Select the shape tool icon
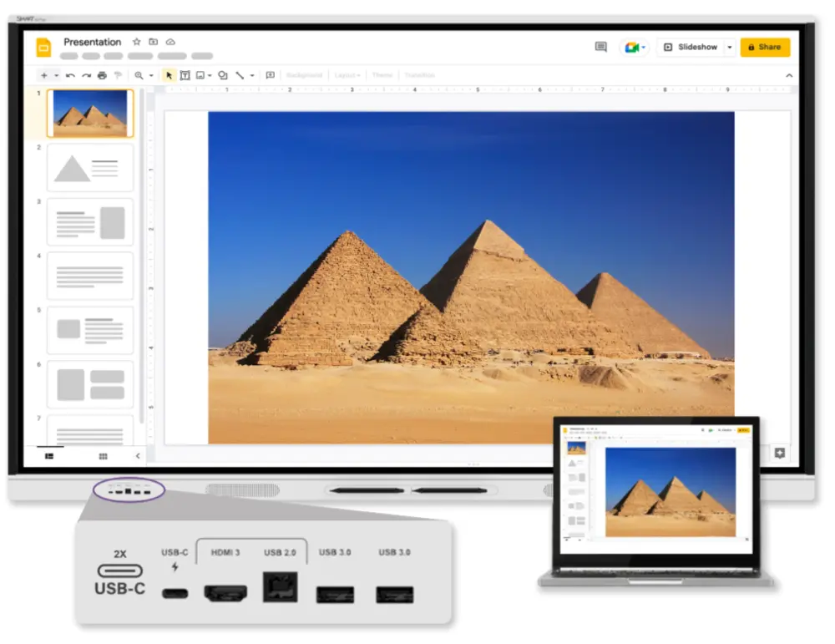This screenshot has height=644, width=835. 223,76
